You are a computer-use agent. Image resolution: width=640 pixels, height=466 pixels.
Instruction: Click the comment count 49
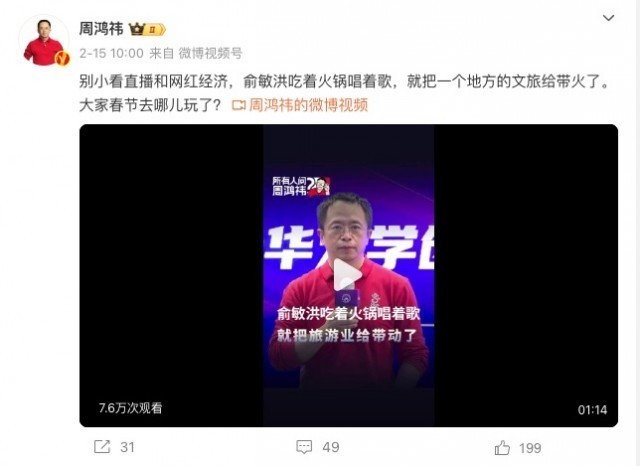coord(331,447)
